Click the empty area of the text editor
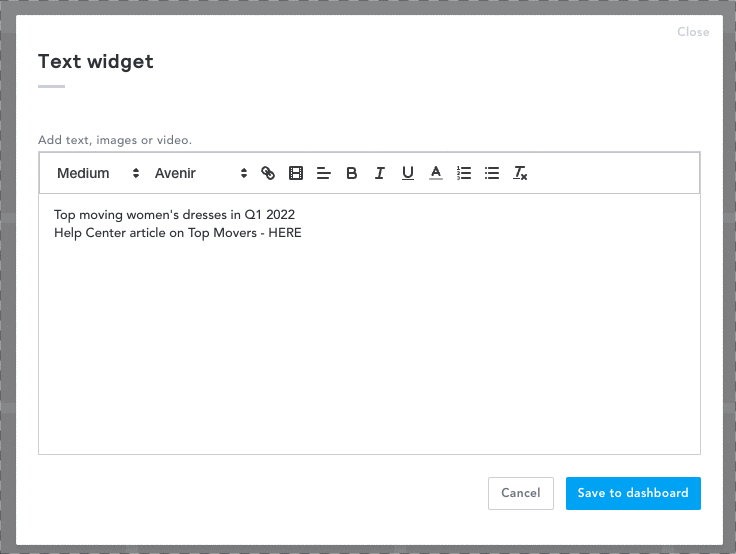Viewport: 736px width, 554px height. click(369, 350)
